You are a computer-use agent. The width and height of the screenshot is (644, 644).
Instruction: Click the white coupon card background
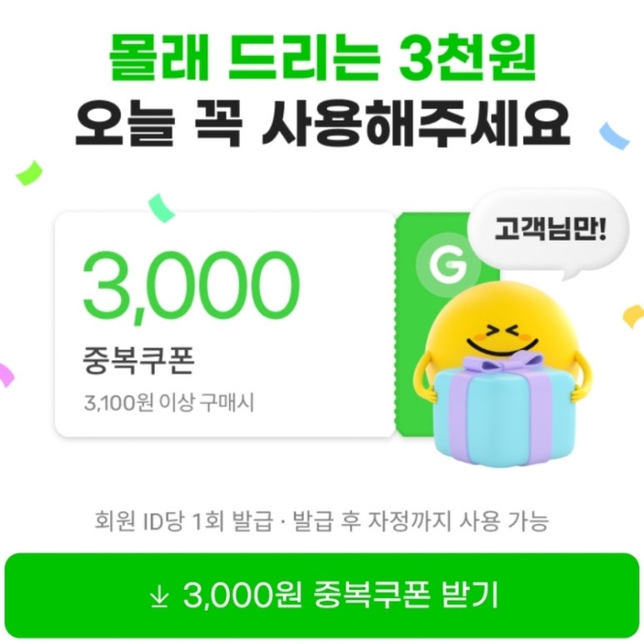pyautogui.click(x=225, y=324)
